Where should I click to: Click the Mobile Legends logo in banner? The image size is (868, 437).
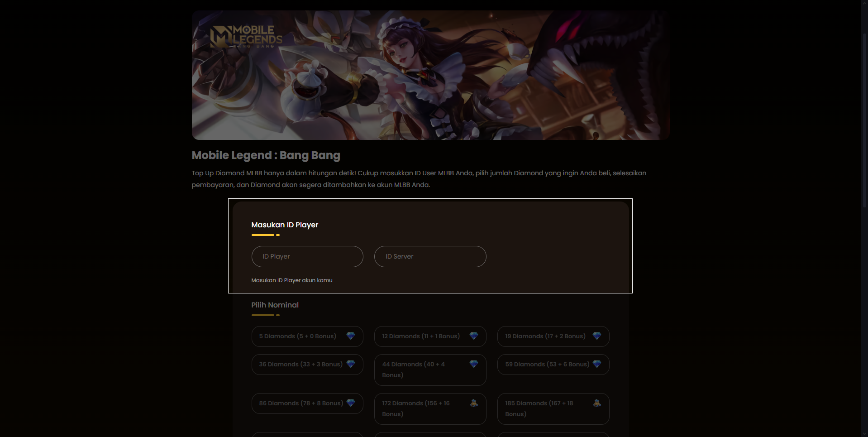tap(246, 36)
